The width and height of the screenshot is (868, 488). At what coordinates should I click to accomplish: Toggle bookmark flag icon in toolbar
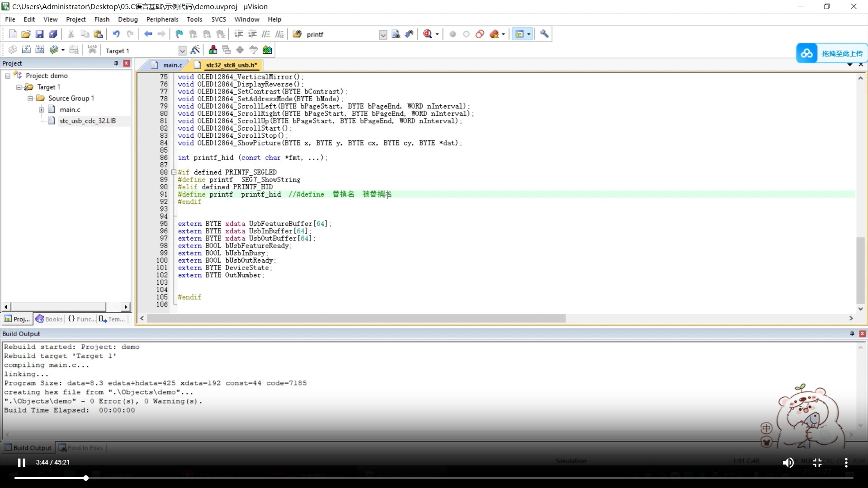pos(179,34)
